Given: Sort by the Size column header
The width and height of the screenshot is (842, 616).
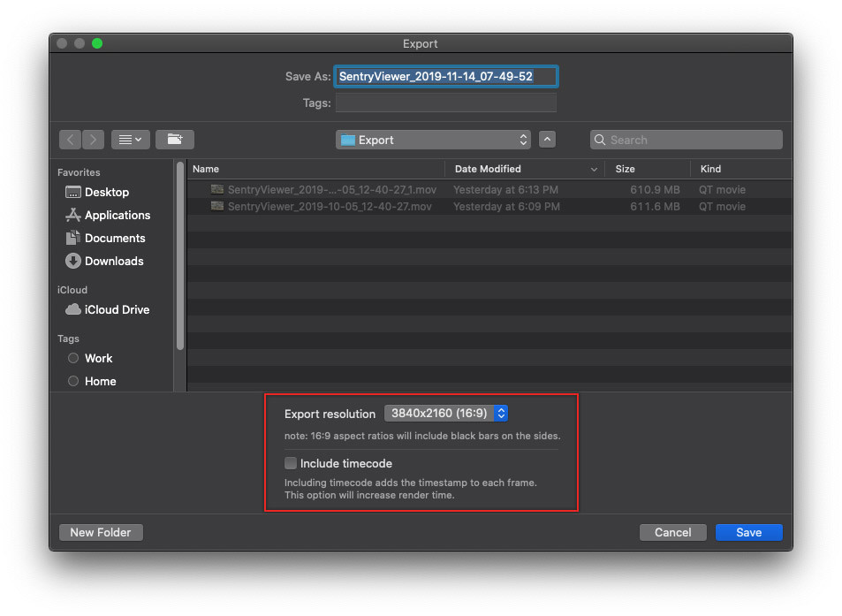Looking at the screenshot, I should (648, 169).
